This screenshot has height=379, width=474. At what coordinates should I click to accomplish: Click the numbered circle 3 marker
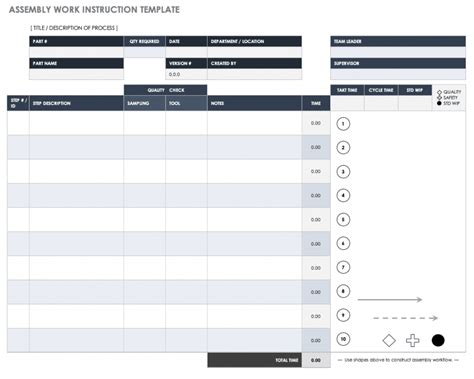pyautogui.click(x=343, y=172)
